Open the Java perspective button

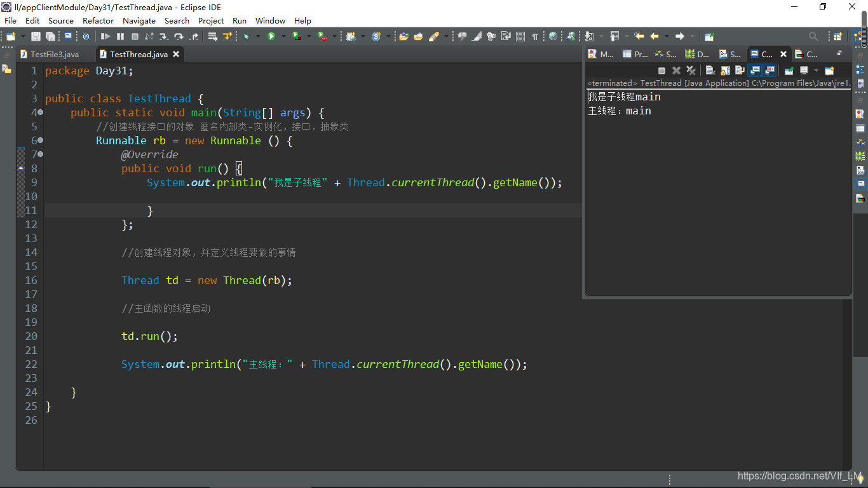tap(858, 36)
